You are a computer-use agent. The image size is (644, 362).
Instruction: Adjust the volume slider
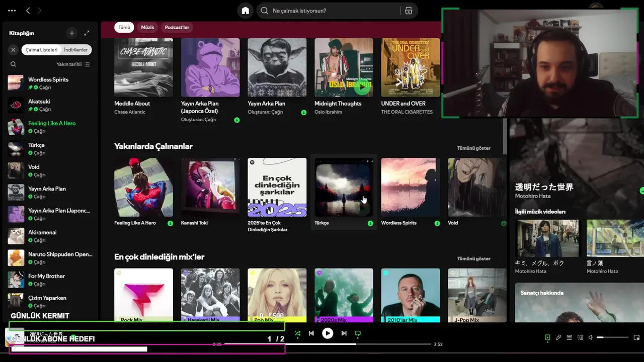point(611,337)
